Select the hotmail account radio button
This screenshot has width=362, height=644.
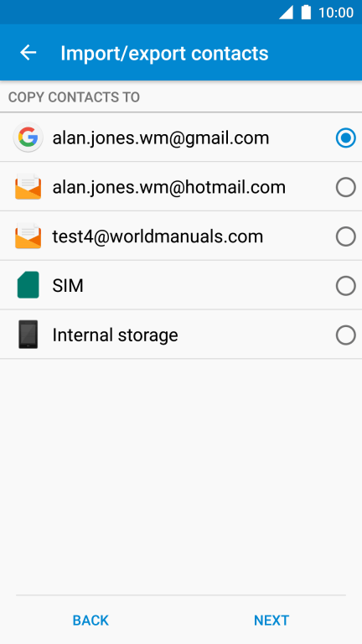pos(345,187)
